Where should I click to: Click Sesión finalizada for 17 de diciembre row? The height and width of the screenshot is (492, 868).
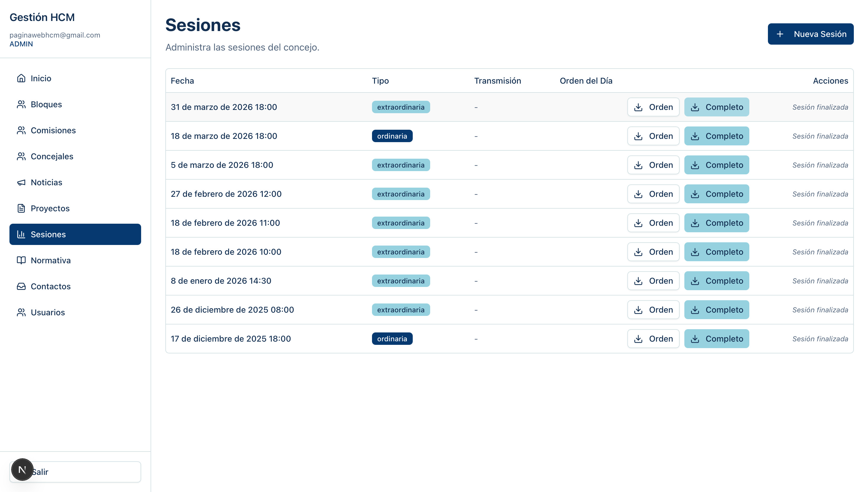(x=820, y=339)
